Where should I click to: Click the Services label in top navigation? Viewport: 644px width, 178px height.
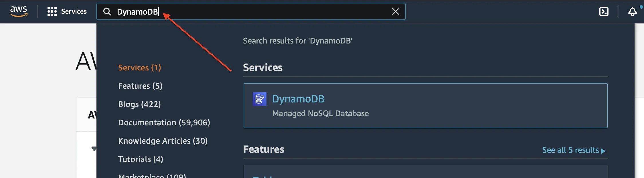(x=74, y=11)
